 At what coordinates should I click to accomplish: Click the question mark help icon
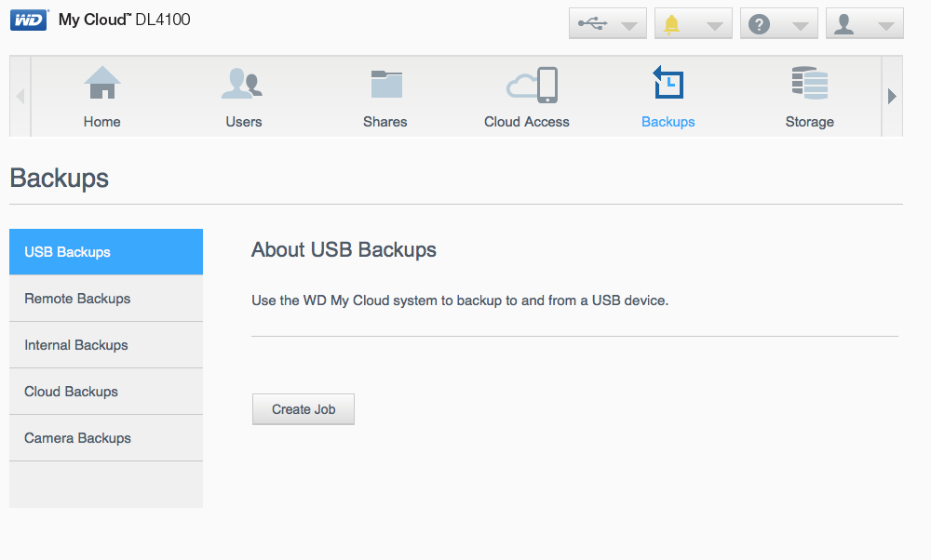(x=759, y=24)
